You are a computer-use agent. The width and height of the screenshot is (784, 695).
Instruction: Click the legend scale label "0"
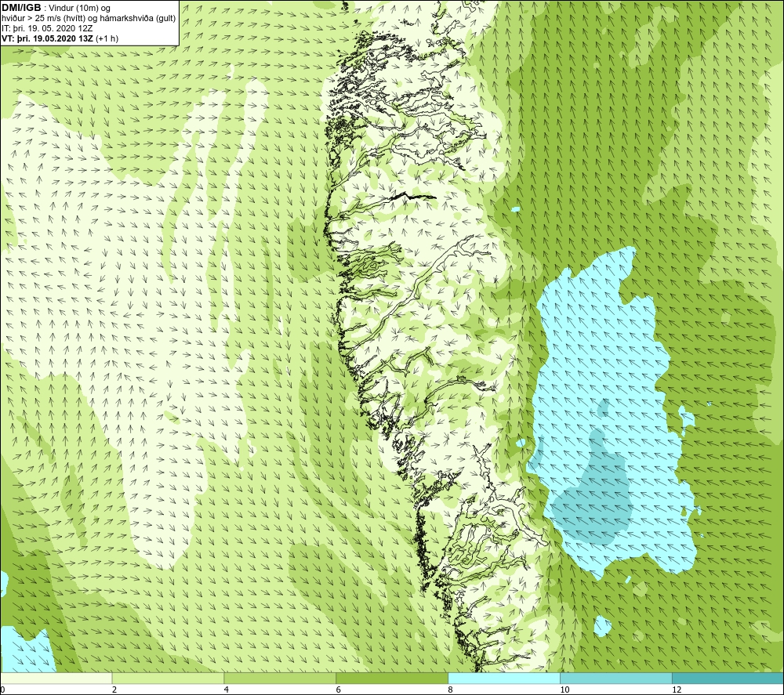point(2,690)
